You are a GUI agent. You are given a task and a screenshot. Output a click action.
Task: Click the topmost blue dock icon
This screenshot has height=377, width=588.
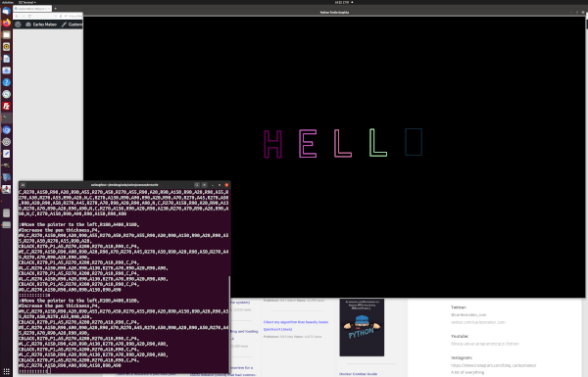(7, 11)
